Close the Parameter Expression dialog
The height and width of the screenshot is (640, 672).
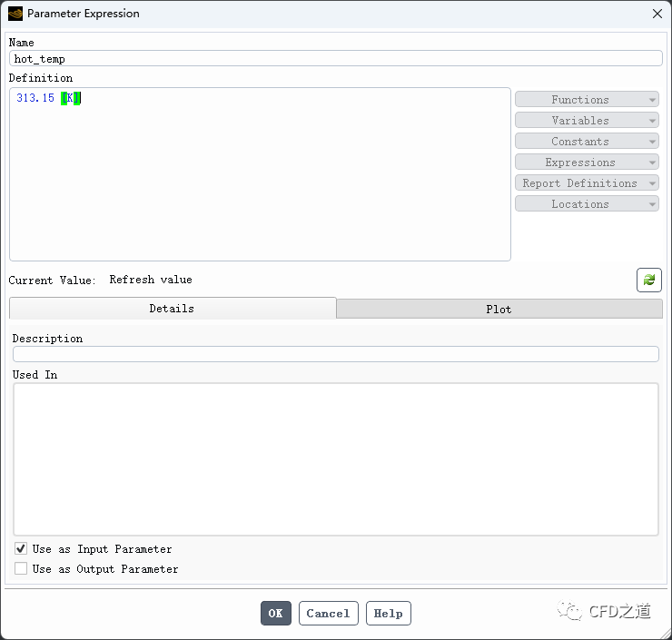coord(657,14)
